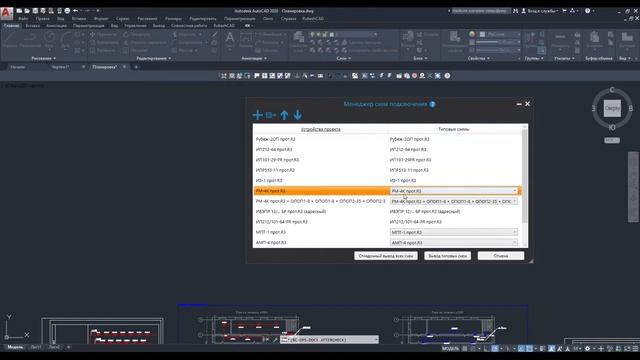Open the Справка menu
640x360 pixels.
pyautogui.click(x=289, y=18)
